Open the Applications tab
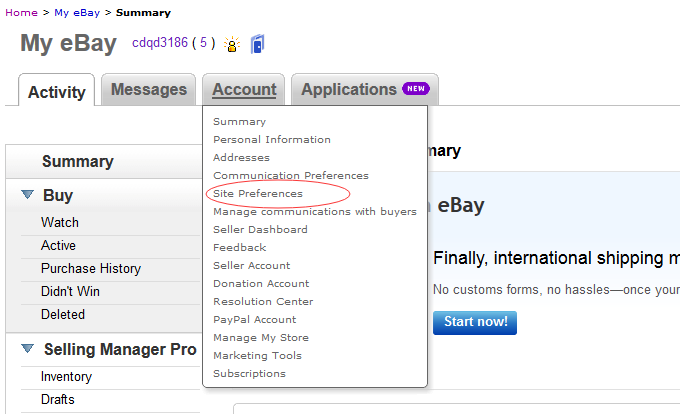Viewport: 680px width, 414px height. 365,89
